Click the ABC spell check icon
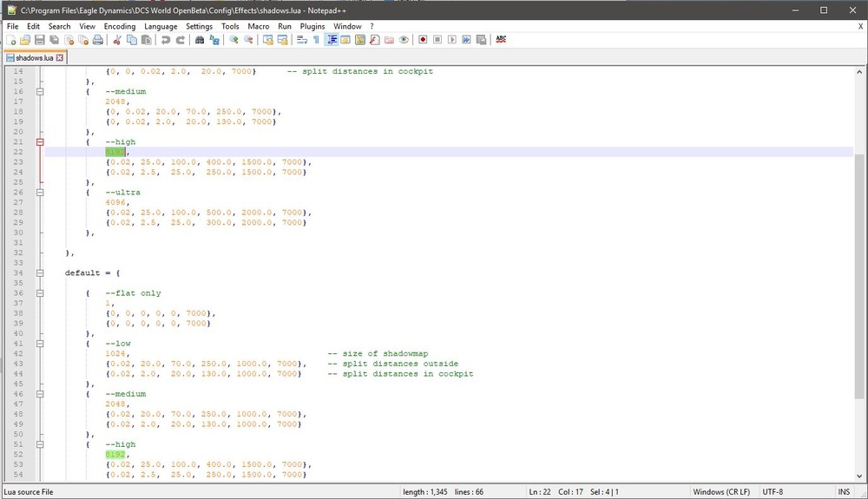Screen dimensions: 868x499 click(x=501, y=40)
